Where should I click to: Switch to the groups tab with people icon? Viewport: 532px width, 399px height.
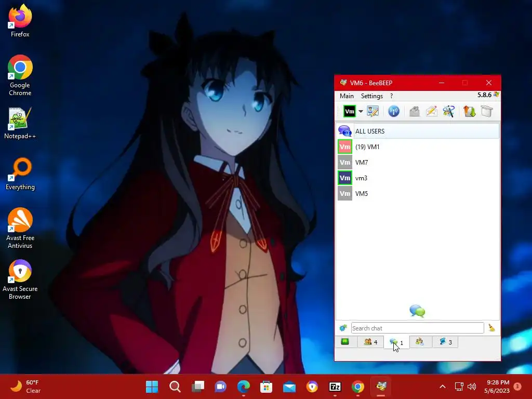420,342
